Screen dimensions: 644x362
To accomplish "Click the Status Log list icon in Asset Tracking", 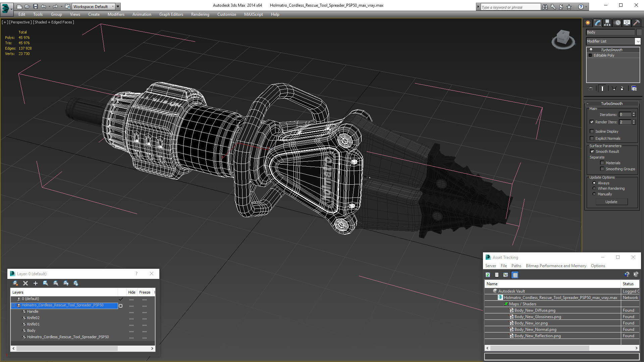I will pyautogui.click(x=497, y=275).
